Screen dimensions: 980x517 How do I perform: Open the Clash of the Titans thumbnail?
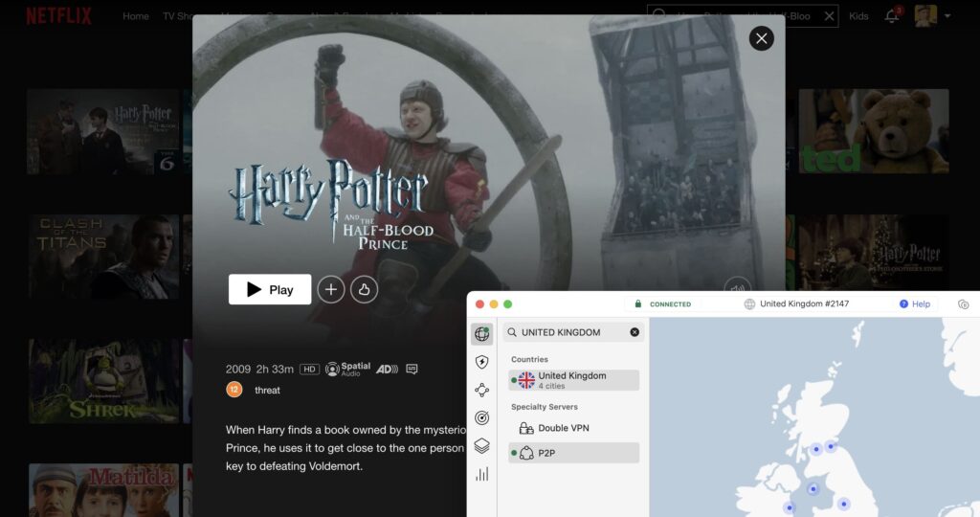pyautogui.click(x=103, y=257)
